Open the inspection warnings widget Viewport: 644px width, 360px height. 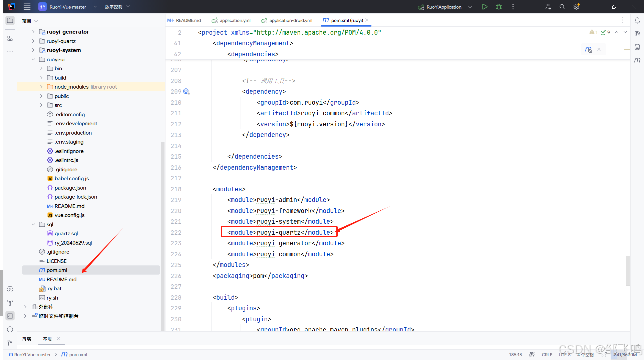(600, 32)
